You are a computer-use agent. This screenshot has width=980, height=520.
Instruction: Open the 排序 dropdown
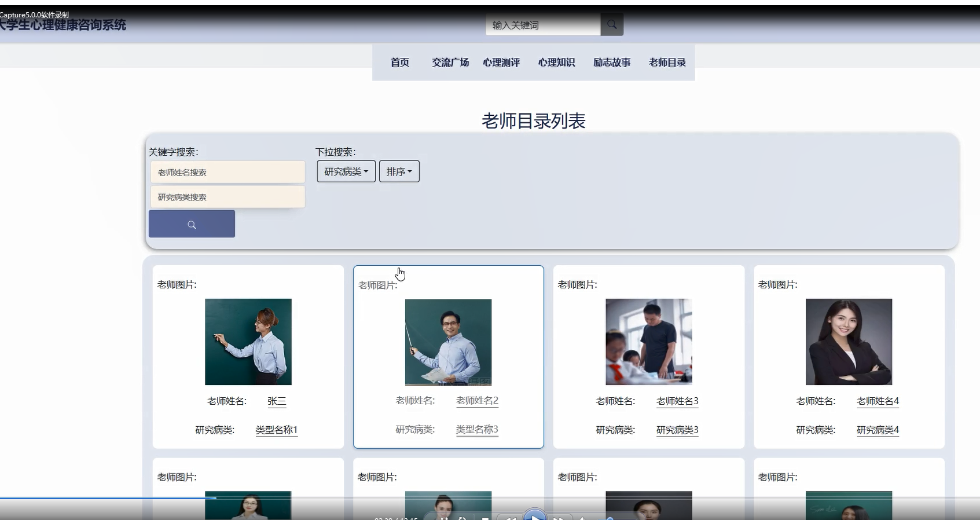point(399,171)
